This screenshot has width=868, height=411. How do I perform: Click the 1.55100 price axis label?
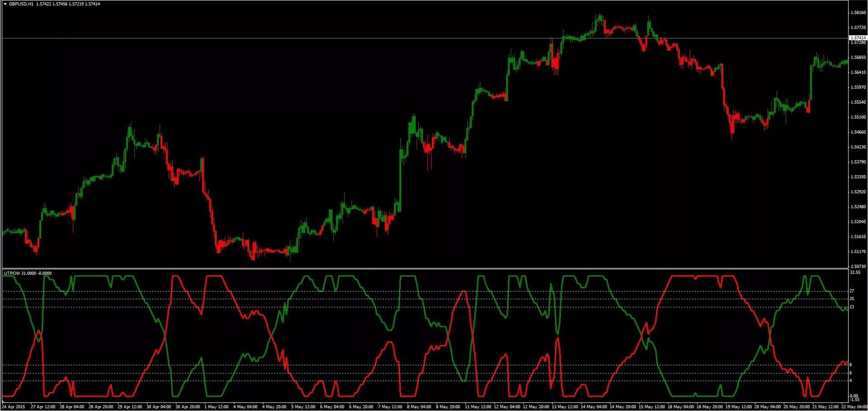[859, 117]
